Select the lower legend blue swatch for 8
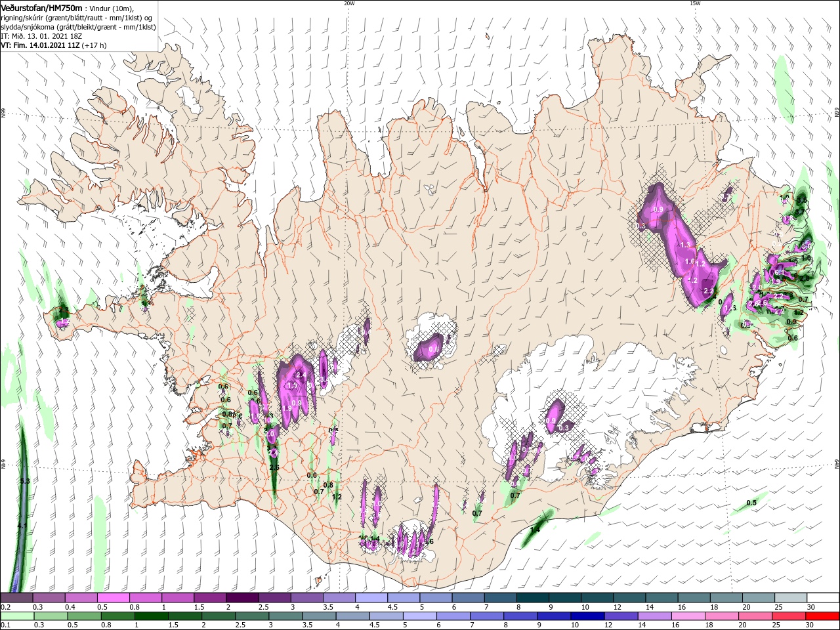 pyautogui.click(x=521, y=616)
